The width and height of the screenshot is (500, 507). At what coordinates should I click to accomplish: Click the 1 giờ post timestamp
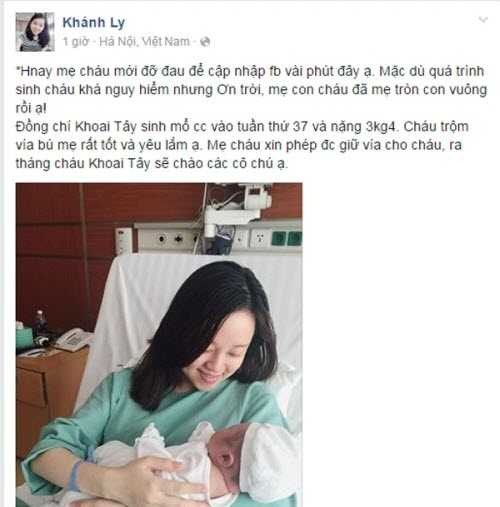point(76,42)
